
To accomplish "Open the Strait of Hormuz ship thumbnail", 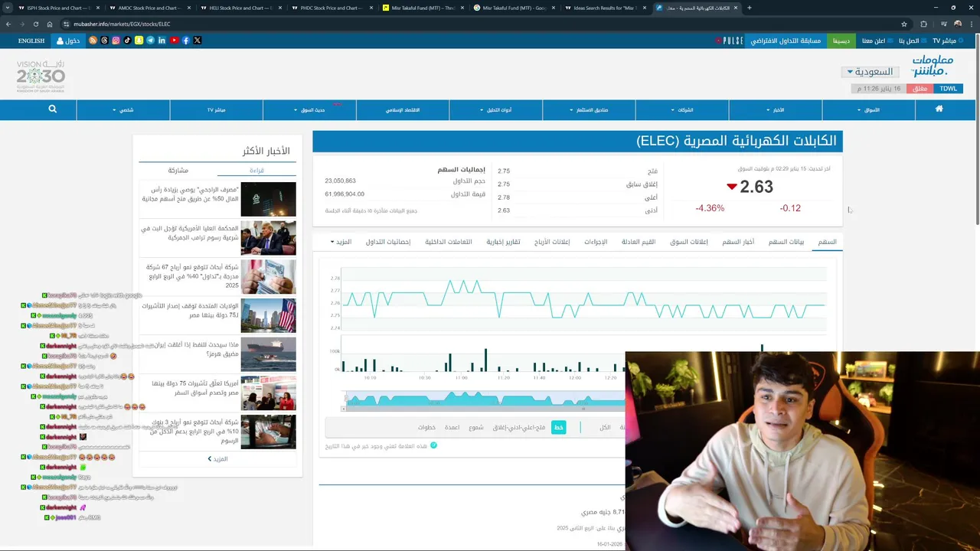I will coord(268,354).
